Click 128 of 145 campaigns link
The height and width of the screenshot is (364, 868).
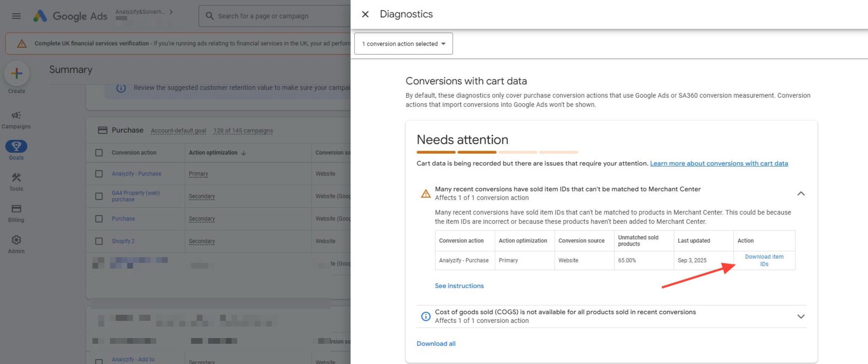click(243, 130)
